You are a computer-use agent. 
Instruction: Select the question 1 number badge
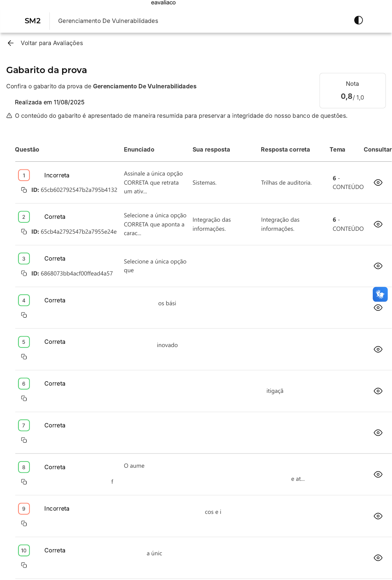24,176
